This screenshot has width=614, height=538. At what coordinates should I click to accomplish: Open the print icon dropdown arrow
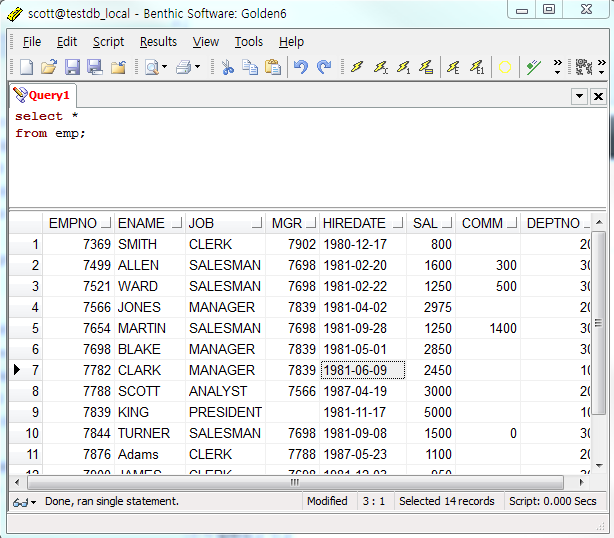click(x=198, y=67)
